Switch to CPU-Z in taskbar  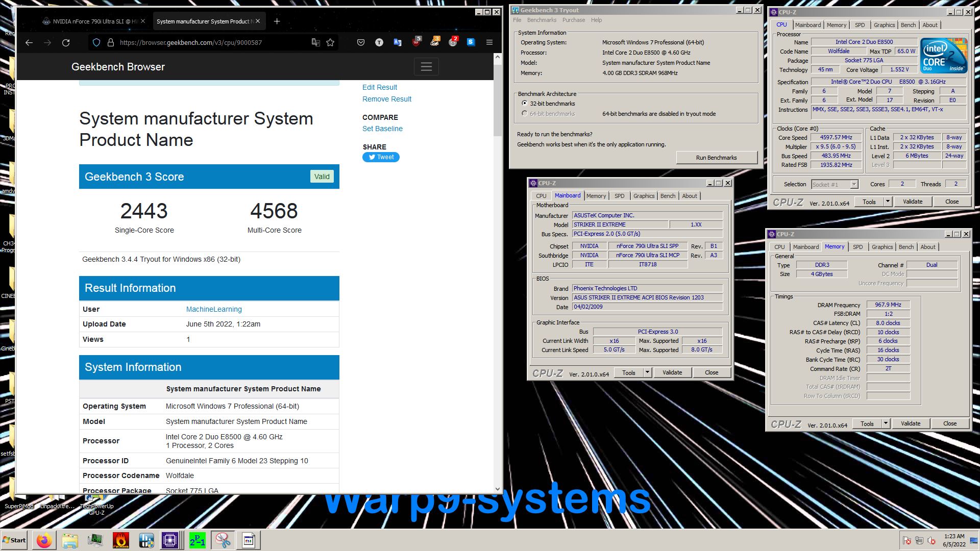(x=171, y=540)
